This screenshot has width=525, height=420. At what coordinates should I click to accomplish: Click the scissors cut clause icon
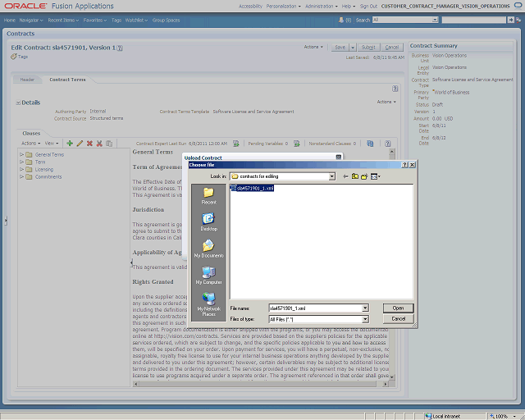99,144
